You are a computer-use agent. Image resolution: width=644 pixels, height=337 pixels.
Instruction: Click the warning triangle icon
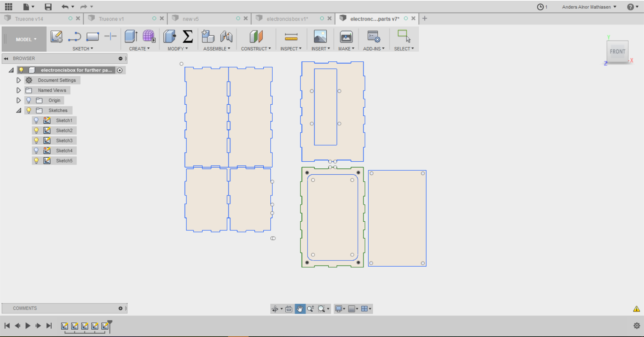636,309
